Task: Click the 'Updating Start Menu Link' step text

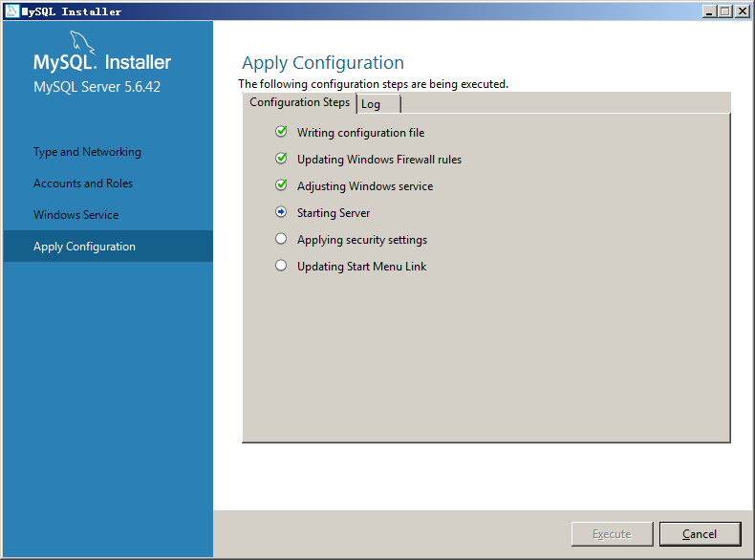Action: (x=361, y=267)
